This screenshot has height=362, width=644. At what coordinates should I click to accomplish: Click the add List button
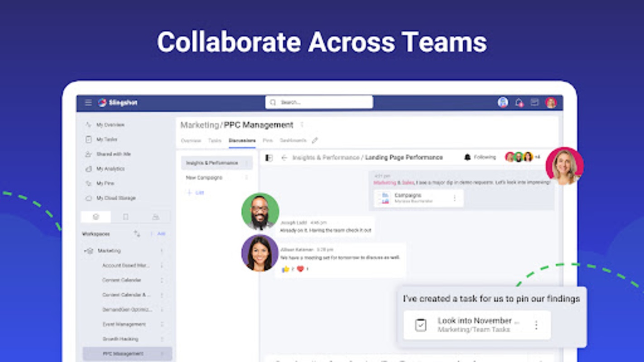[196, 193]
